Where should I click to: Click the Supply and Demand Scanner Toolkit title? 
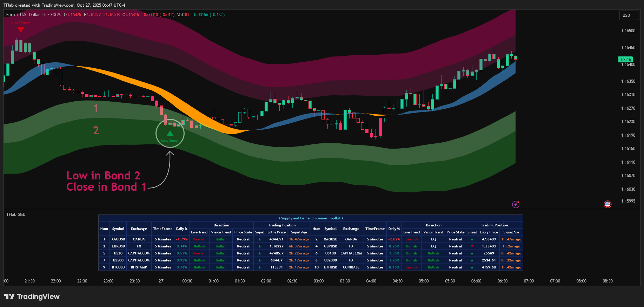(311, 218)
